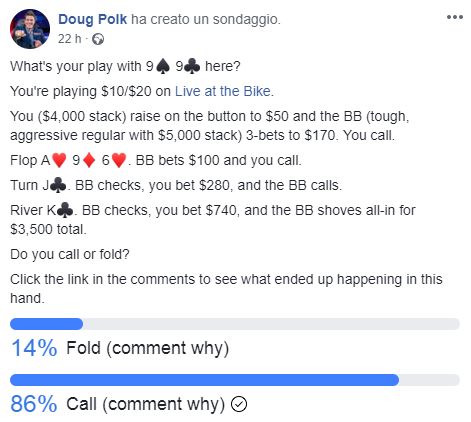
Task: Click the 14% Fold result percentage
Action: coord(34,348)
